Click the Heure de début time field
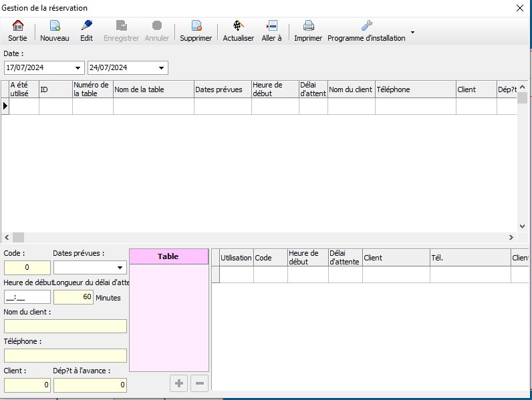The width and height of the screenshot is (532, 400). click(27, 297)
